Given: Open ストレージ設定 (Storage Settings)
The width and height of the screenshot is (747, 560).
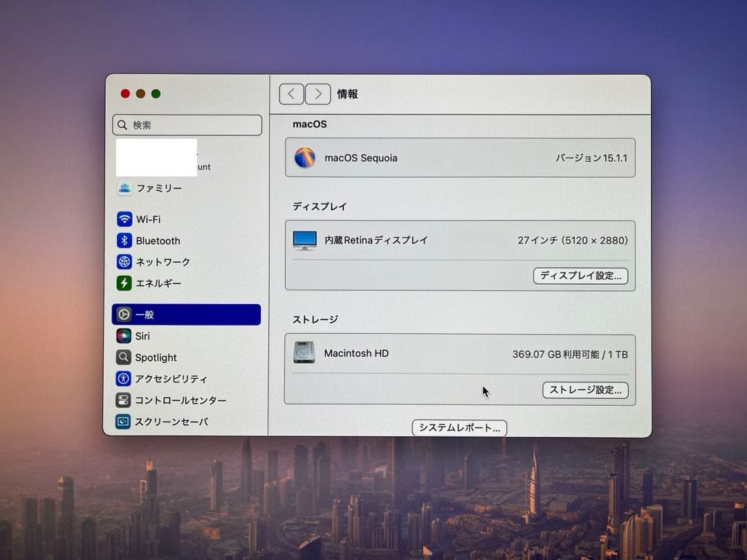Looking at the screenshot, I should (585, 390).
